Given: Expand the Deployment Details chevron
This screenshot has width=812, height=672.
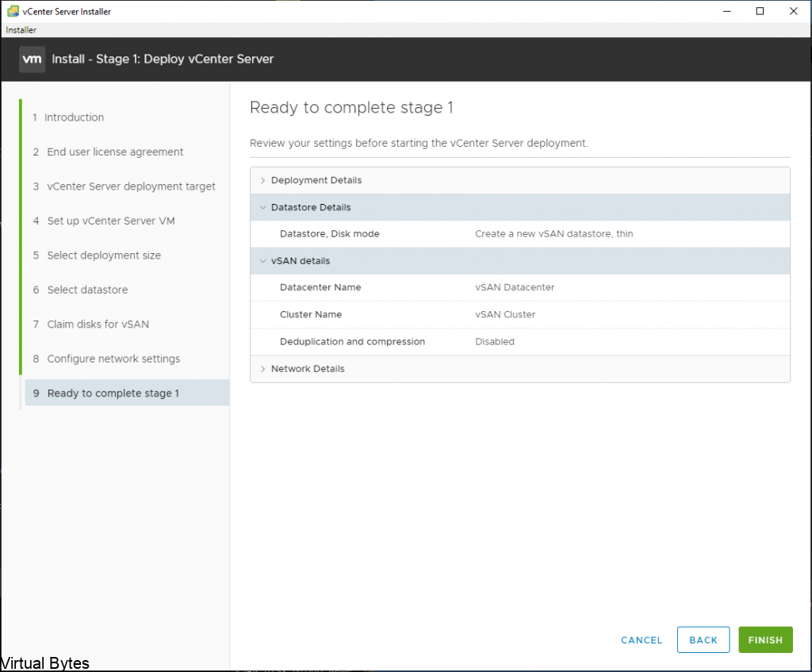Looking at the screenshot, I should [263, 180].
